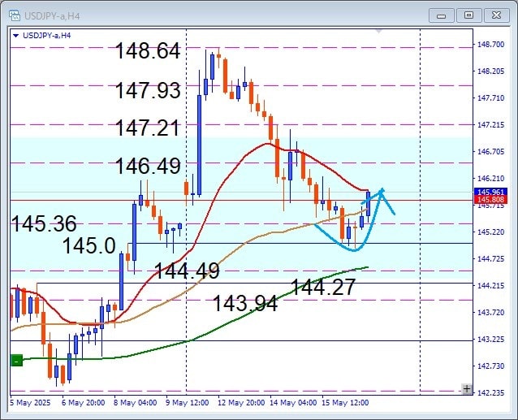Click 146.705 on the price scale
This screenshot has height=420, width=518.
coord(491,151)
